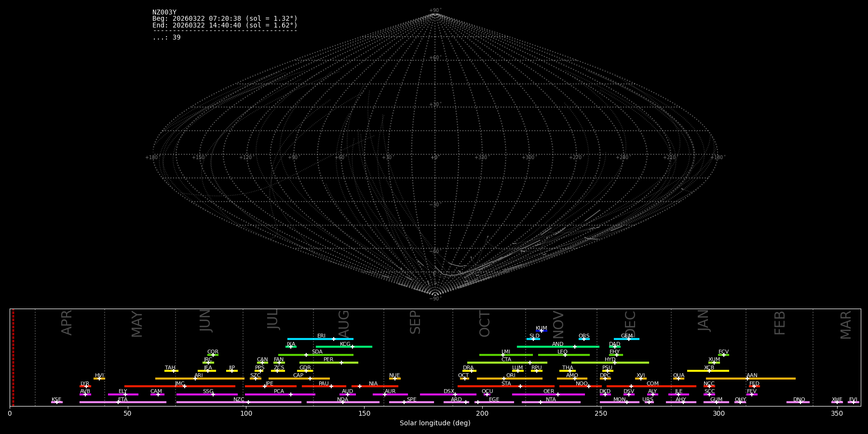Screen dimensions: 868x434
Task: Click the JMC shower label
Action: click(x=180, y=384)
